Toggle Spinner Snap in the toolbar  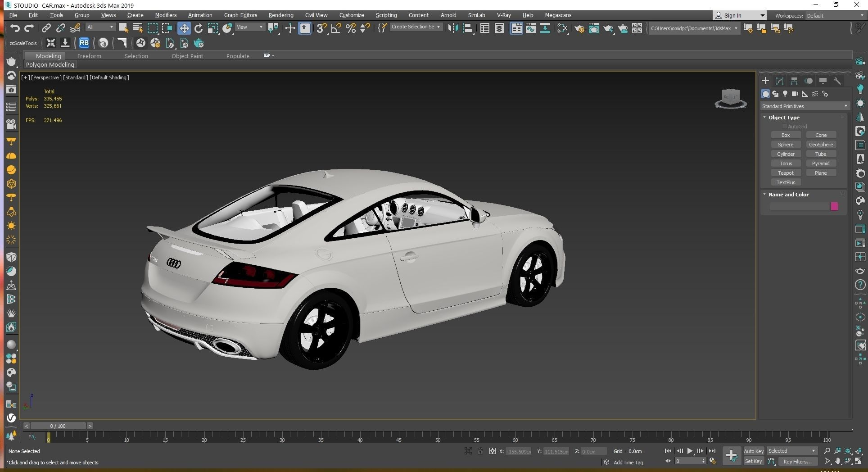tap(365, 28)
